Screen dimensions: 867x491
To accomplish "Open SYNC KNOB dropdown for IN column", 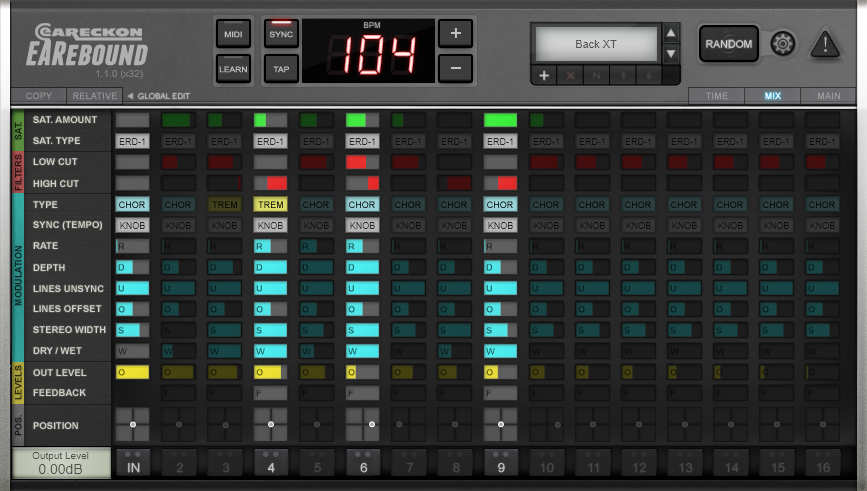I will [132, 225].
